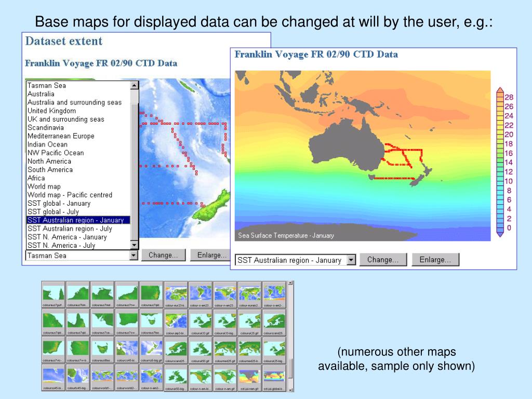Screen dimensions: 532x399
Task: Choose SST N. America - January option
Action: [x=78, y=237]
